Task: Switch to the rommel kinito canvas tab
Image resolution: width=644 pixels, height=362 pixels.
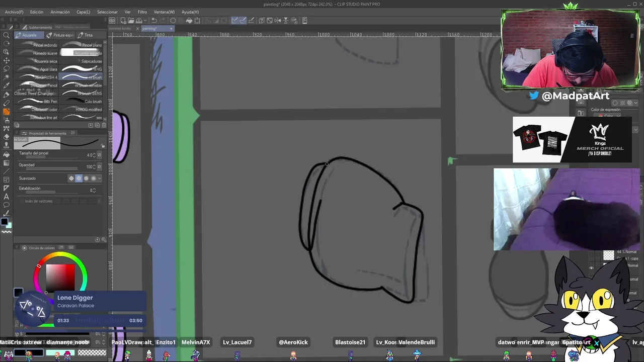Action: [x=121, y=28]
